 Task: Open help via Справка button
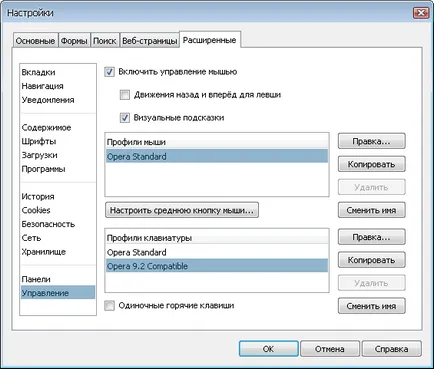(392, 349)
